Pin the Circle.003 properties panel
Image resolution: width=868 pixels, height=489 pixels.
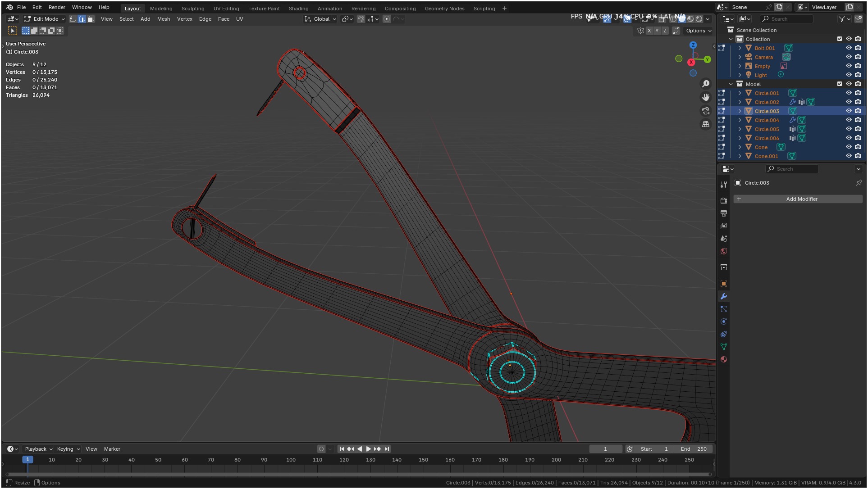coord(859,183)
